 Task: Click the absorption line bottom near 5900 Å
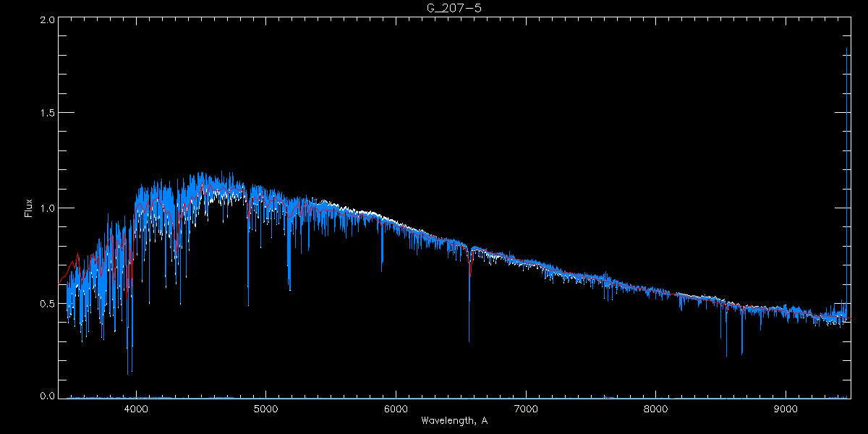click(x=382, y=268)
